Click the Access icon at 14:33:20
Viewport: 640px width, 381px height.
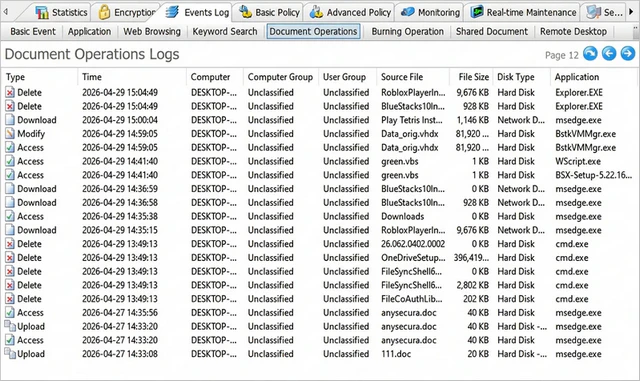click(x=10, y=340)
